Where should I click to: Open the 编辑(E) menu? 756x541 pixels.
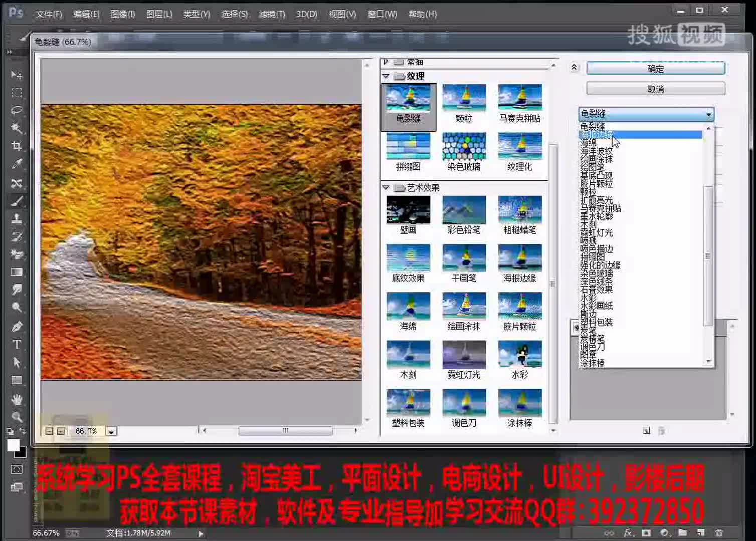(x=86, y=14)
